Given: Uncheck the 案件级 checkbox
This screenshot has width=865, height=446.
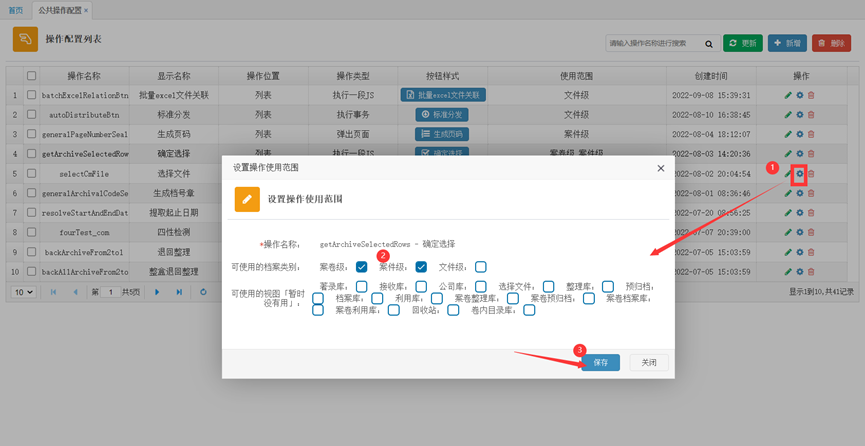Looking at the screenshot, I should (x=421, y=267).
